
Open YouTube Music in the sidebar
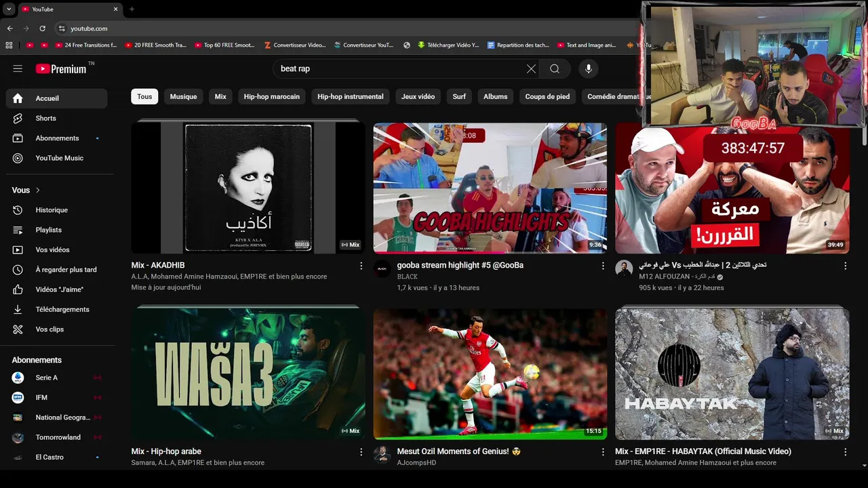pos(57,158)
